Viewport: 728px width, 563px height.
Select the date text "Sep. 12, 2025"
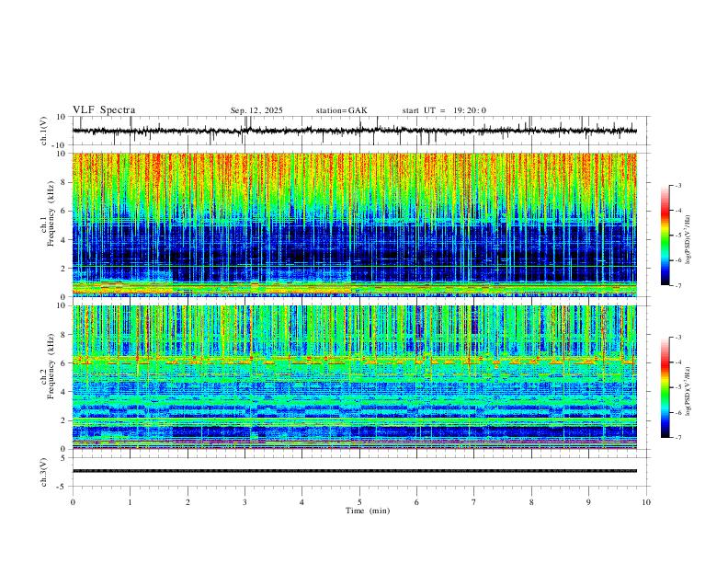[x=256, y=110]
